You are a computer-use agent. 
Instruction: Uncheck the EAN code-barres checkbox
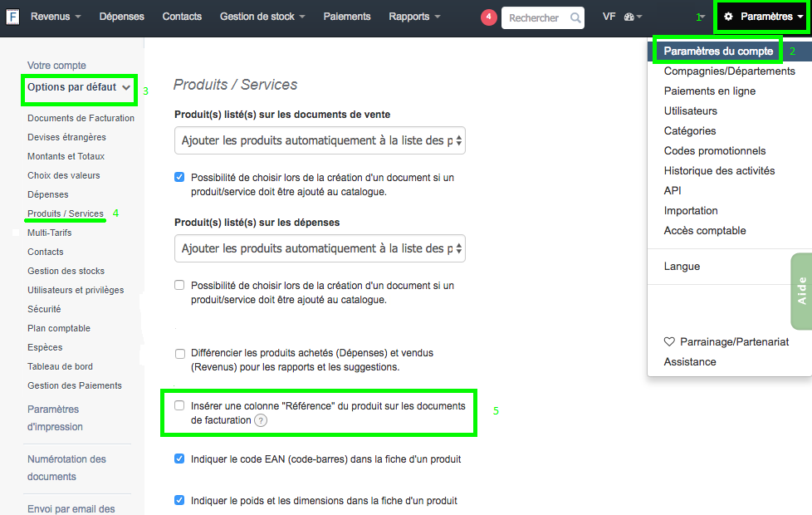179,459
